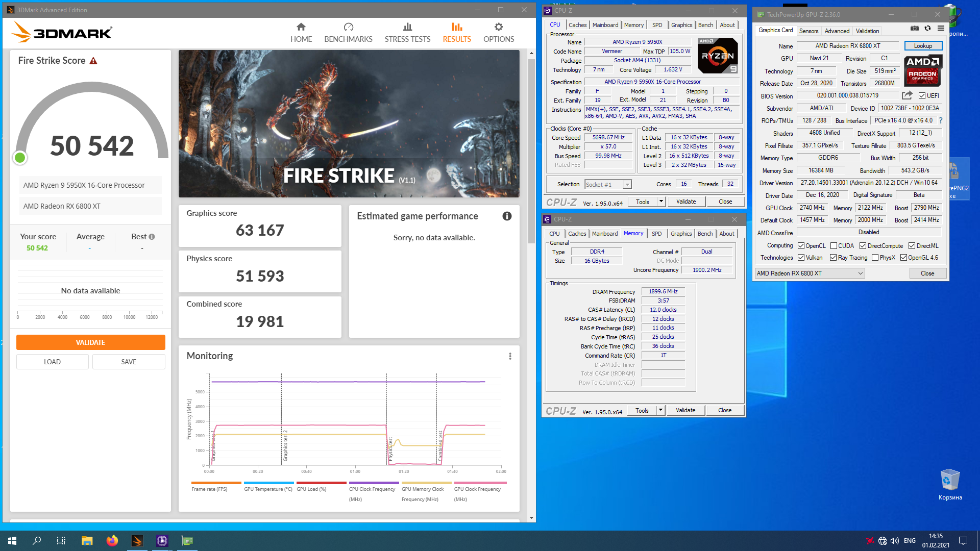980x551 pixels.
Task: Click the 3DMark taskbar icon
Action: click(137, 541)
